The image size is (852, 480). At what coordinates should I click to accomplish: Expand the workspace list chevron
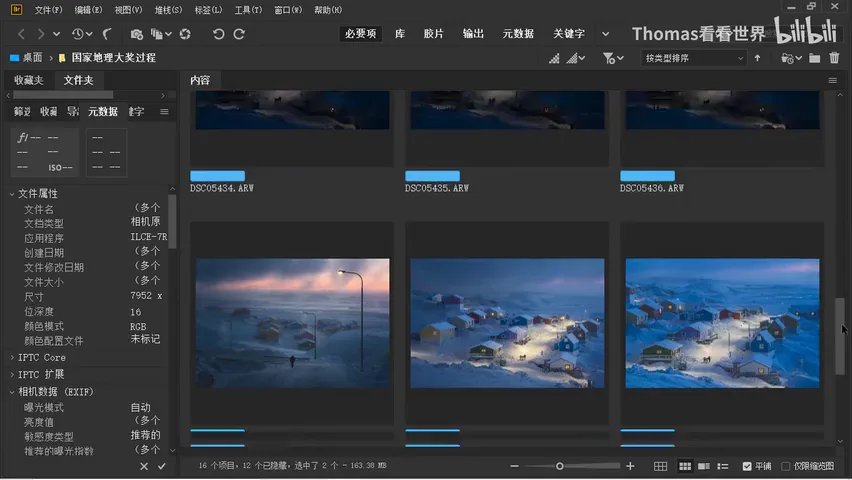605,34
